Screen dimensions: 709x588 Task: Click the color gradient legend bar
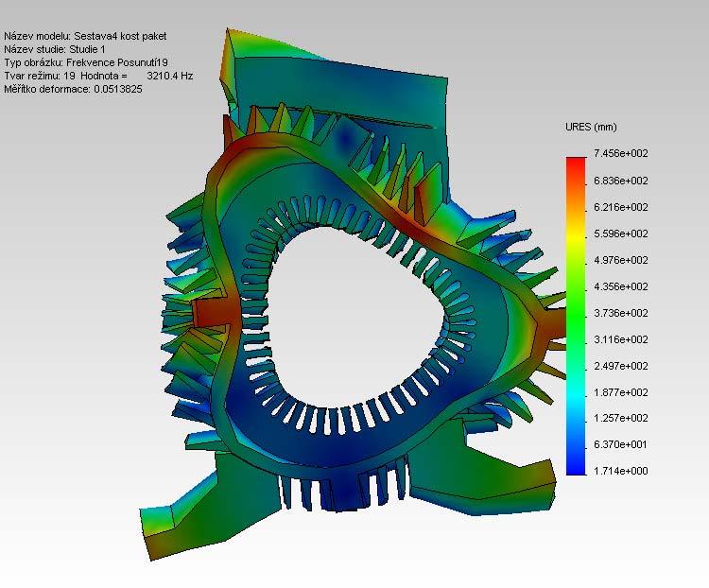576,316
